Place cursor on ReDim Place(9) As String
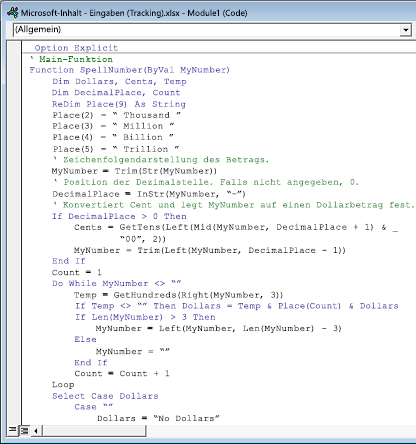Screen dimensions: 416x444 (119, 104)
